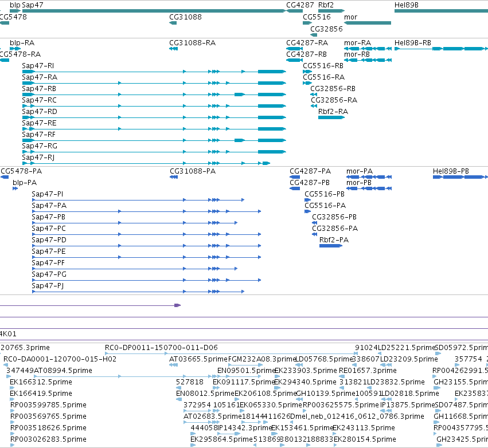
Task: Click the CG5478-PA protein label
Action: 21,171
